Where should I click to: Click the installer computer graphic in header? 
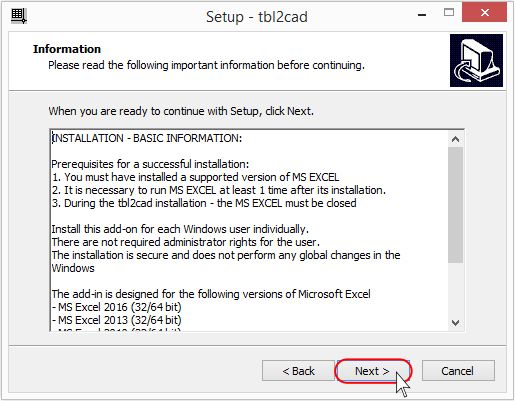476,60
